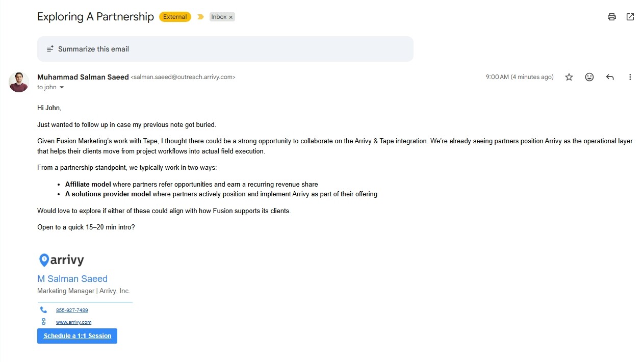644x362 pixels.
Task: Remove the Inbox label
Action: click(231, 17)
